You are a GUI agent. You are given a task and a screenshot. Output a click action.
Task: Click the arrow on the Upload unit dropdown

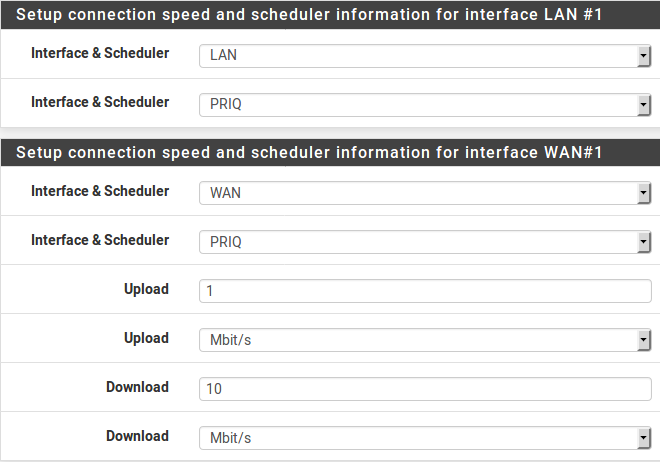(x=644, y=340)
